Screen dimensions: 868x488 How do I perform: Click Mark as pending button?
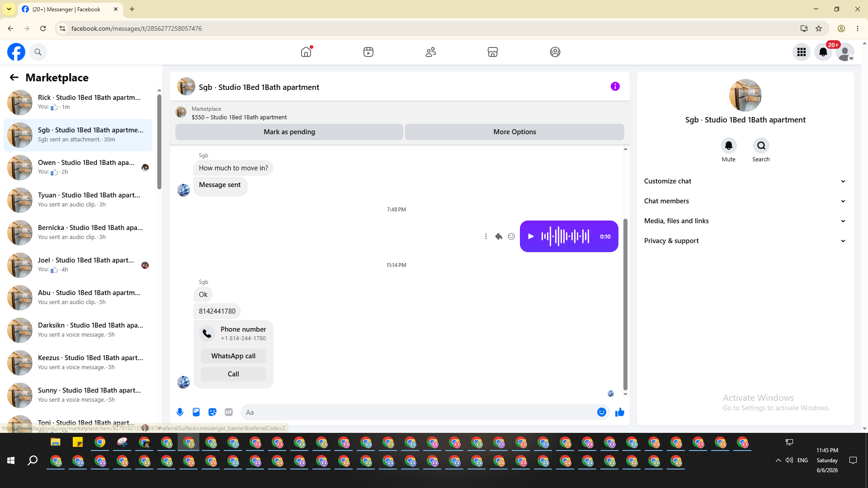tap(289, 132)
